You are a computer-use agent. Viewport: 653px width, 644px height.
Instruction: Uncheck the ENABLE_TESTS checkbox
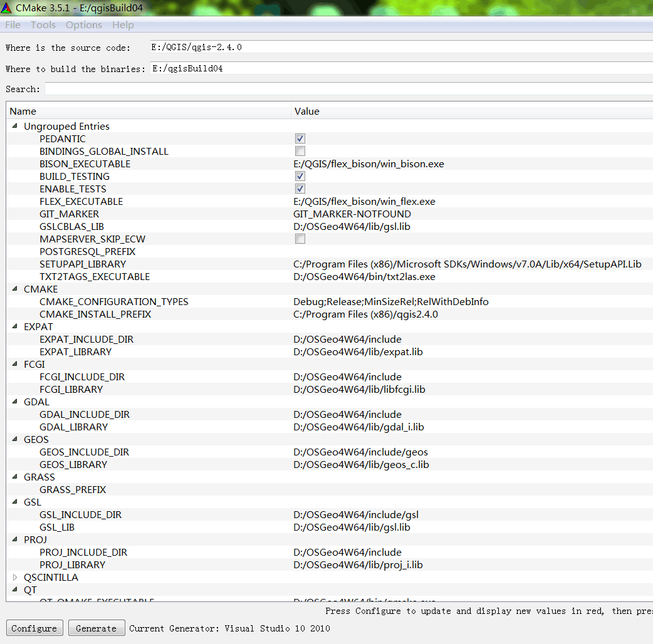tap(300, 189)
